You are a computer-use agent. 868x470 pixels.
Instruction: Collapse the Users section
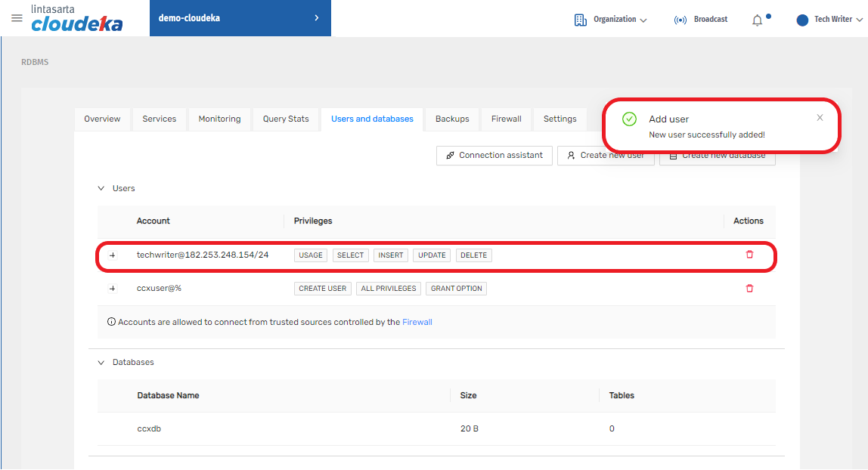(x=101, y=188)
